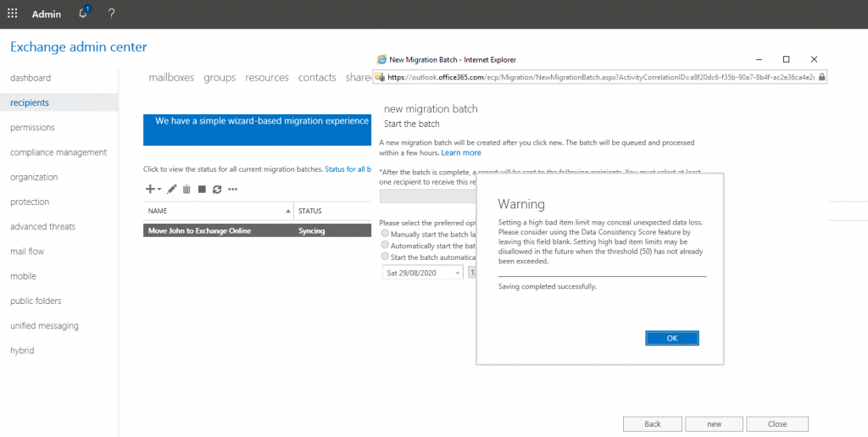Click the Admin label in the top bar
868x437 pixels.
pos(47,14)
